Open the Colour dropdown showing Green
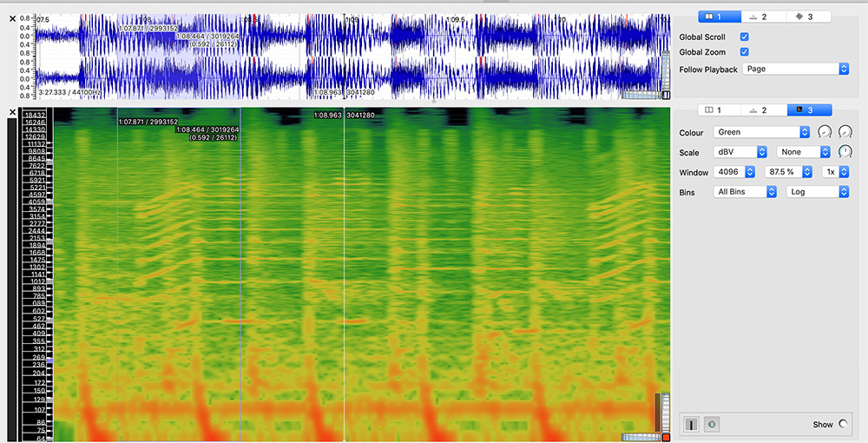 pyautogui.click(x=761, y=132)
